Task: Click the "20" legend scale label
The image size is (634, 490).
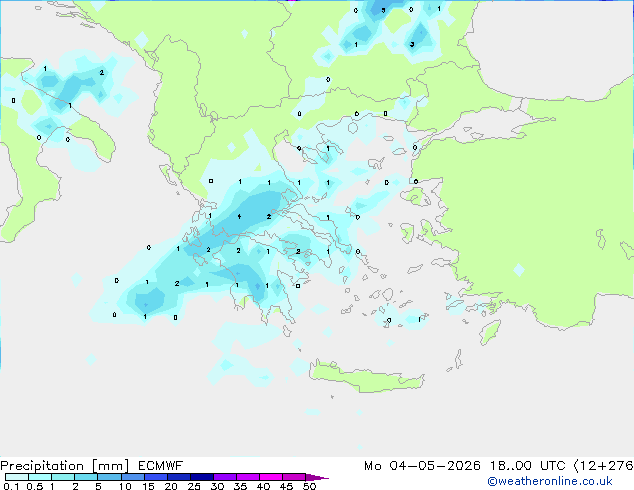Action: [x=171, y=486]
